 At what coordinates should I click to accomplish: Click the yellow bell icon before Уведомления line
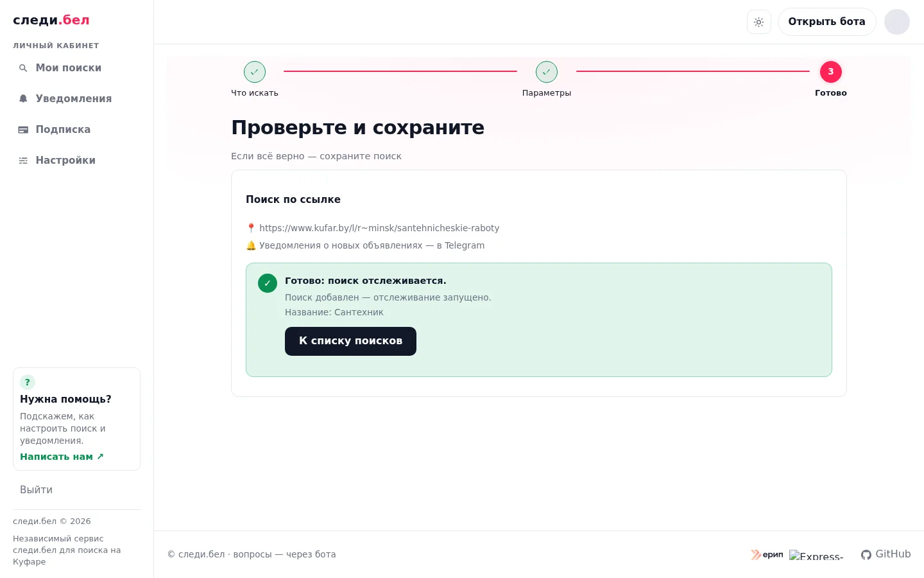tap(251, 245)
